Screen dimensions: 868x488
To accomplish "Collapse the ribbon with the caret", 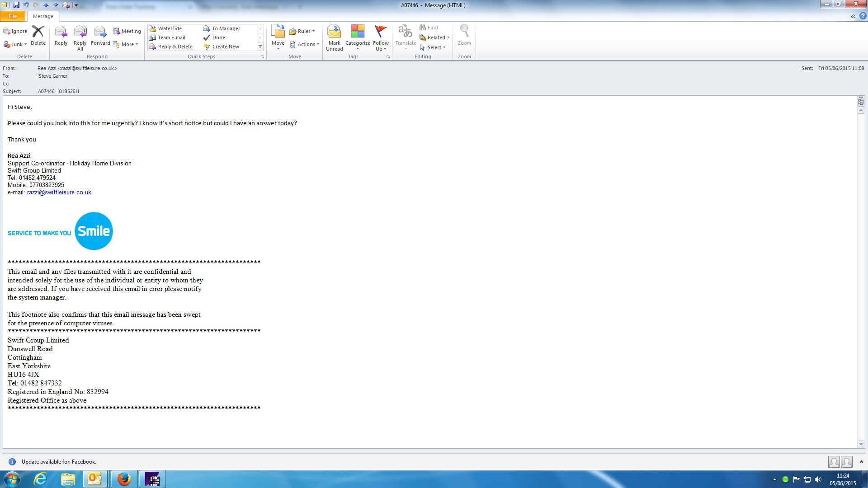I will [853, 16].
